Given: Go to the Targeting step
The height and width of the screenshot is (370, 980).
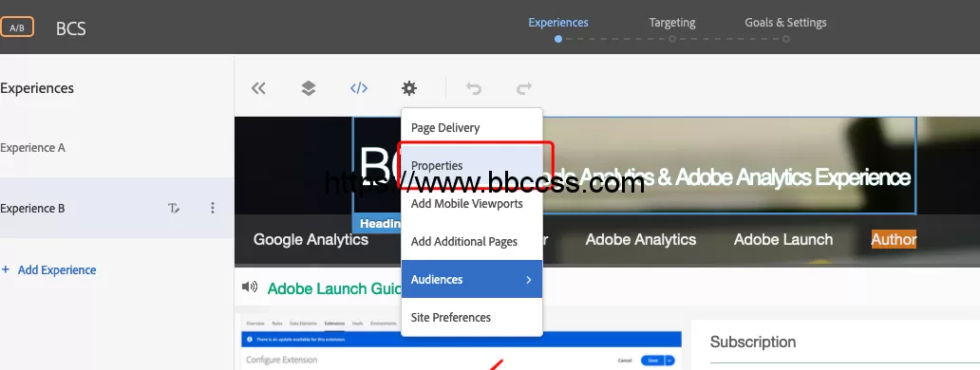Looking at the screenshot, I should pos(672,23).
